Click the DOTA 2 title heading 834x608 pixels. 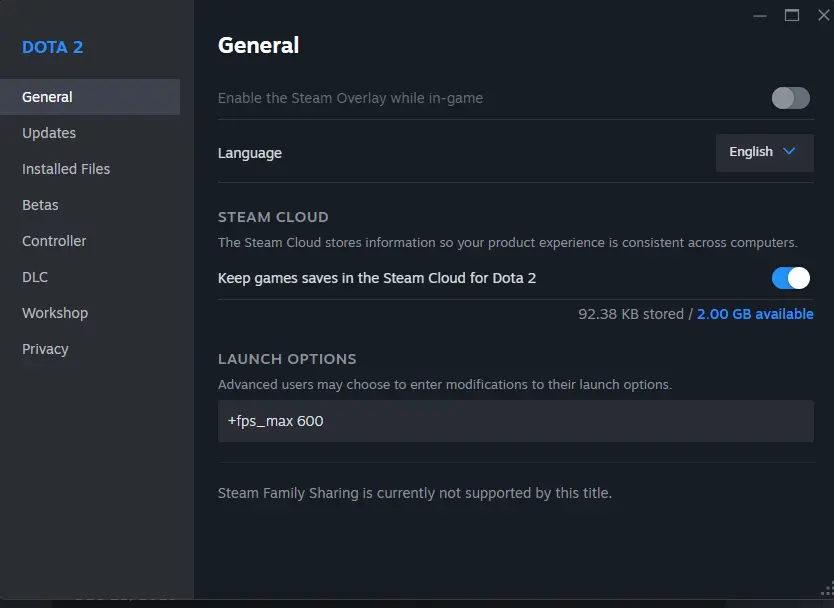[x=52, y=47]
